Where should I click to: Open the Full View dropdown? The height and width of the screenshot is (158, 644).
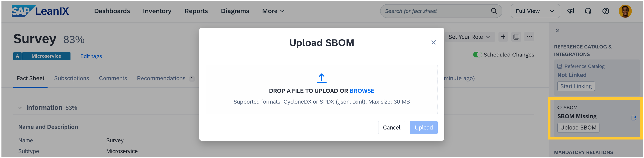535,11
